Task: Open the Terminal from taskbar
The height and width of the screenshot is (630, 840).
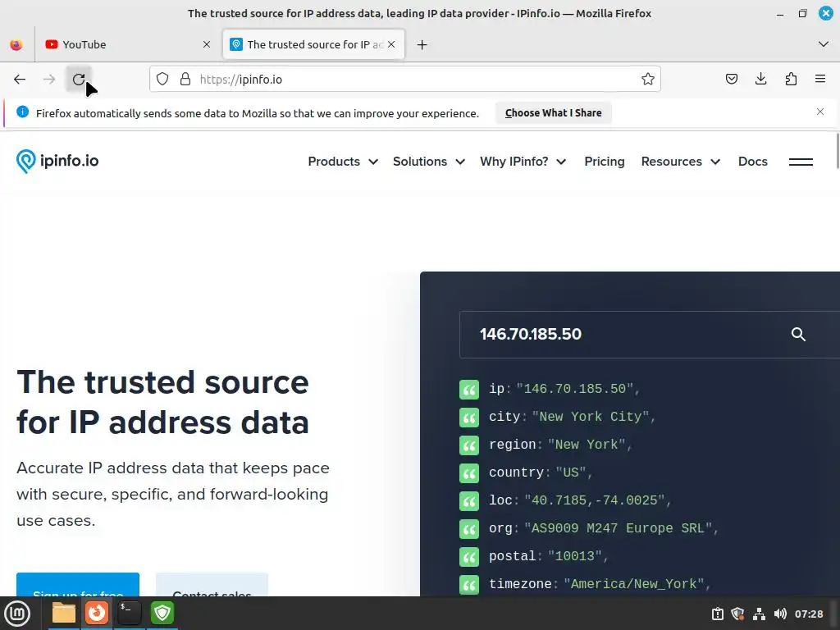Action: [x=129, y=613]
